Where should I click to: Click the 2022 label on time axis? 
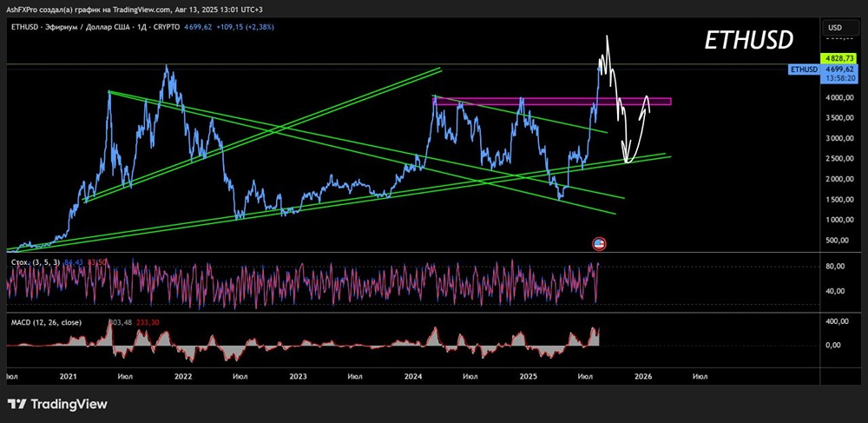(182, 376)
